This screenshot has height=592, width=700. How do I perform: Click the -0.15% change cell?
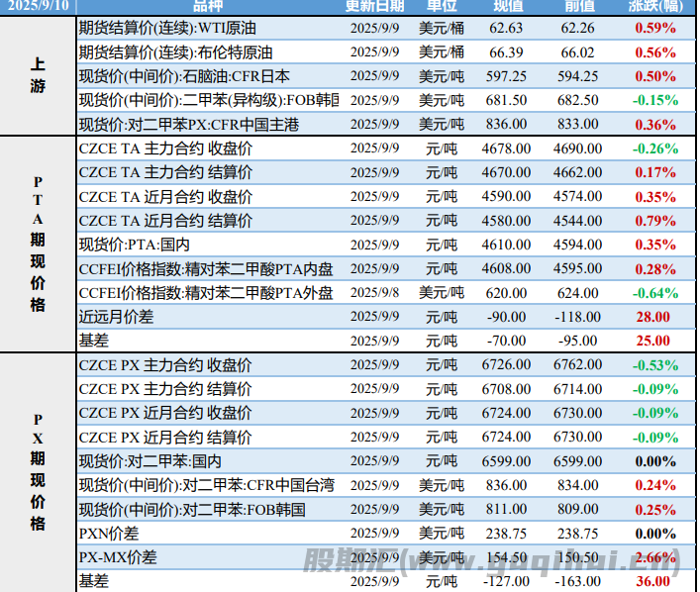655,100
